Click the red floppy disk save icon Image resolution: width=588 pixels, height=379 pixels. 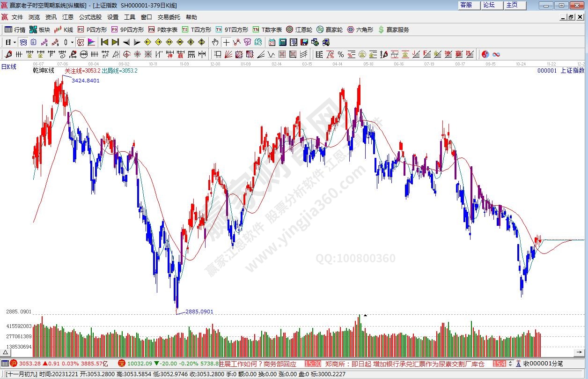pos(305,42)
